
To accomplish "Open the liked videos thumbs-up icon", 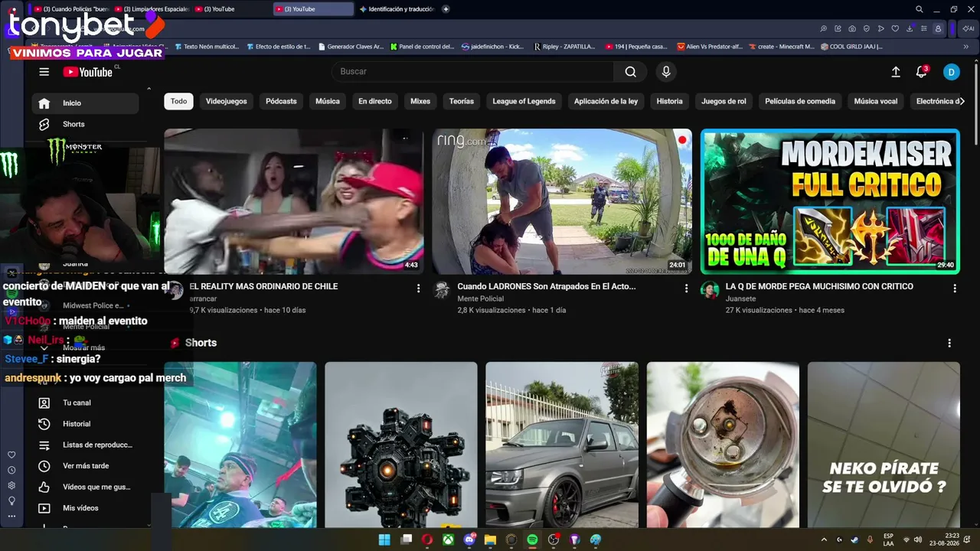I will 44,487.
